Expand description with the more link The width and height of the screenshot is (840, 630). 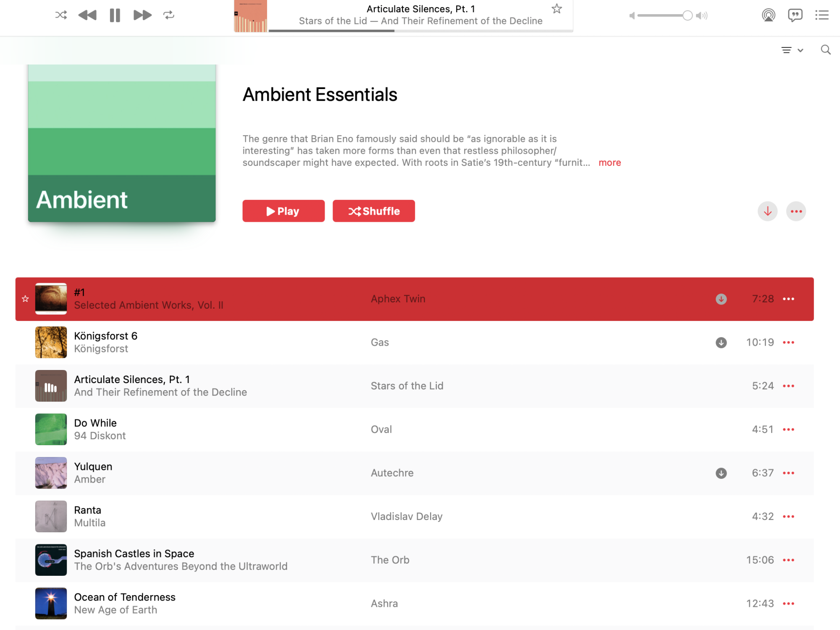(x=610, y=163)
